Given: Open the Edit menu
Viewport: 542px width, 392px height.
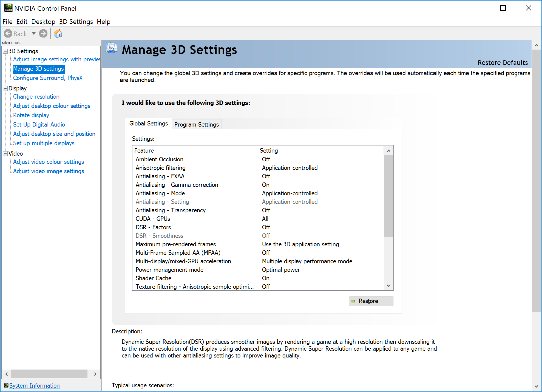Looking at the screenshot, I should tap(22, 22).
